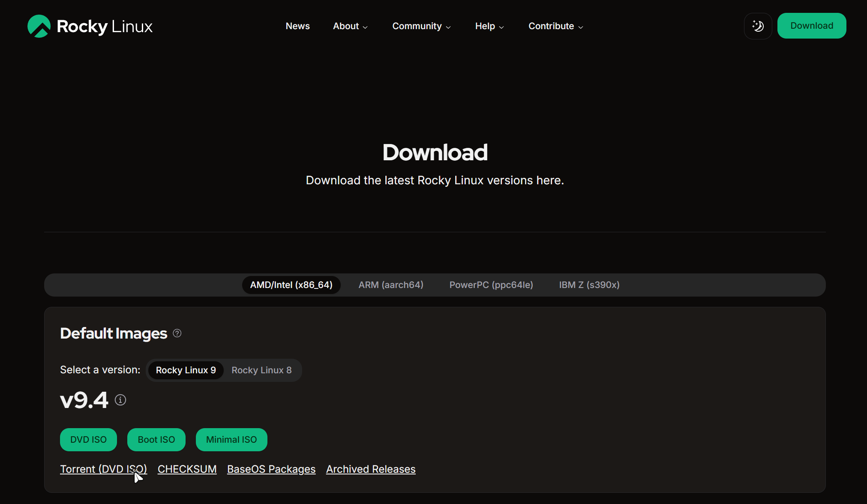The image size is (867, 504).
Task: Click the help icon beside Default Images
Action: point(177,333)
